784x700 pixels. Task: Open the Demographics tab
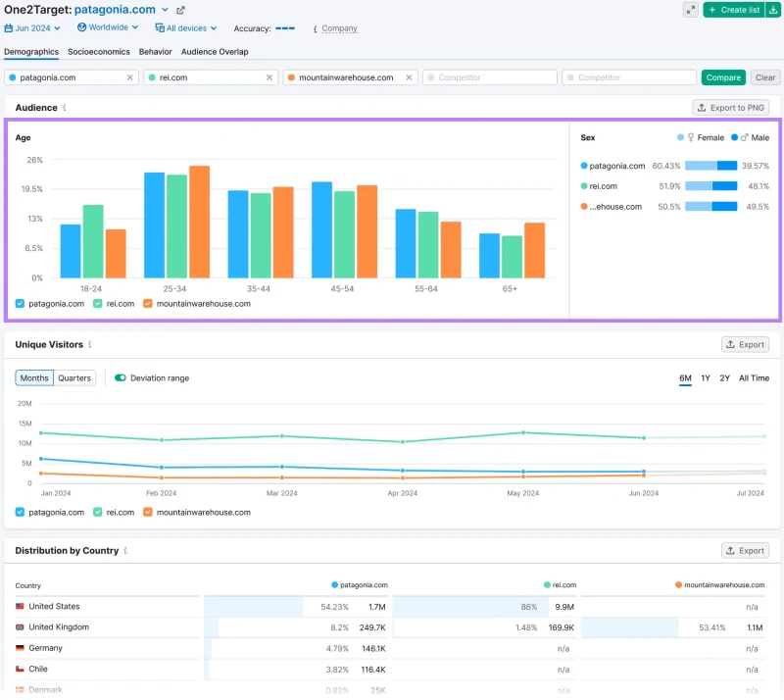coord(31,52)
